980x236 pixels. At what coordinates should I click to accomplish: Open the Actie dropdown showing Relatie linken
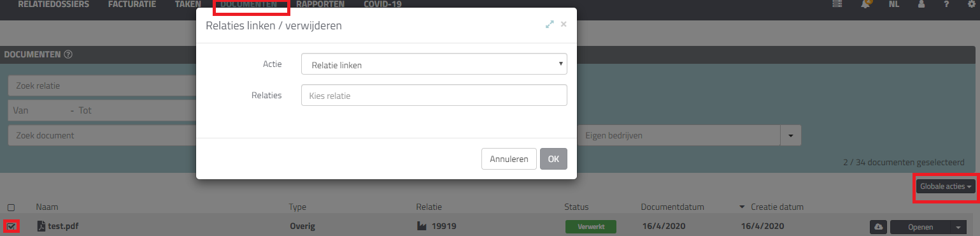tap(434, 64)
